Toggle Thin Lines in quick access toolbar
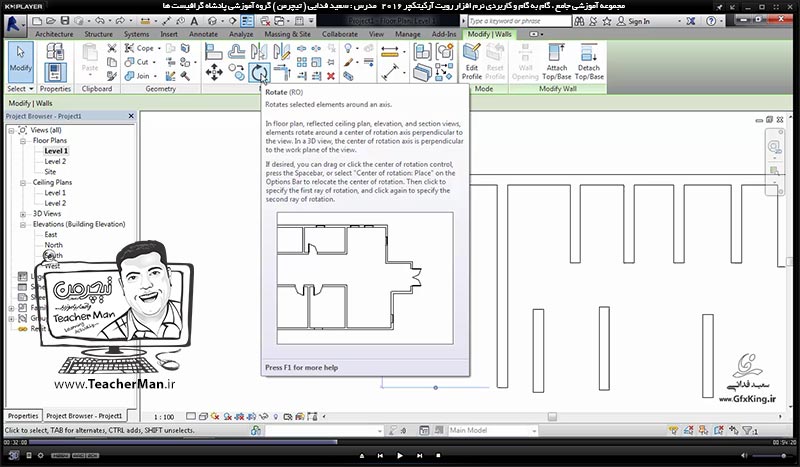The width and height of the screenshot is (800, 467). point(247,21)
